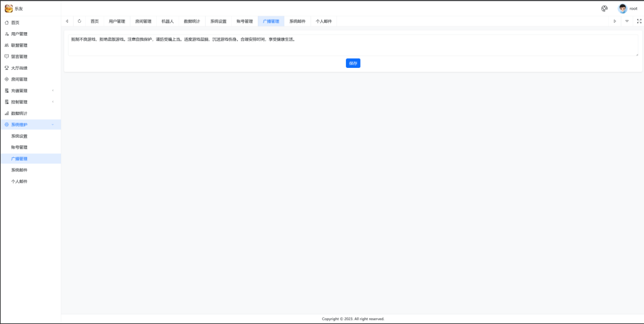
Task: Expand the 充值管理 sidebar submenu
Action: pos(30,91)
